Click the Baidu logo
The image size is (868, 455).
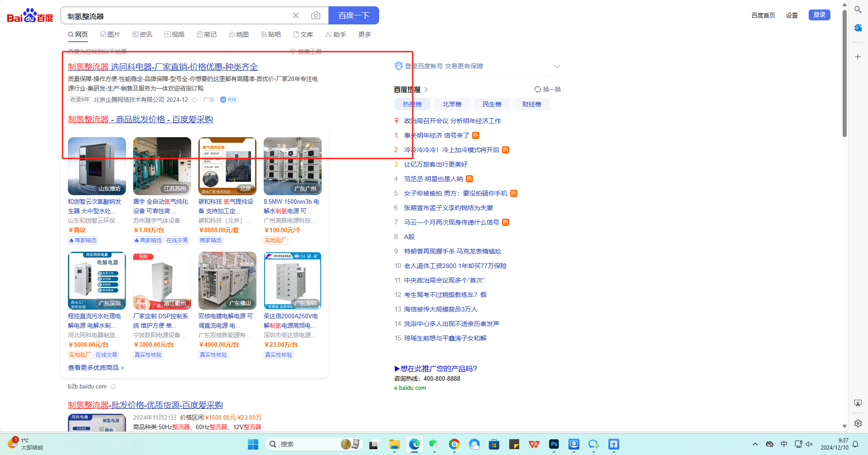[x=30, y=15]
